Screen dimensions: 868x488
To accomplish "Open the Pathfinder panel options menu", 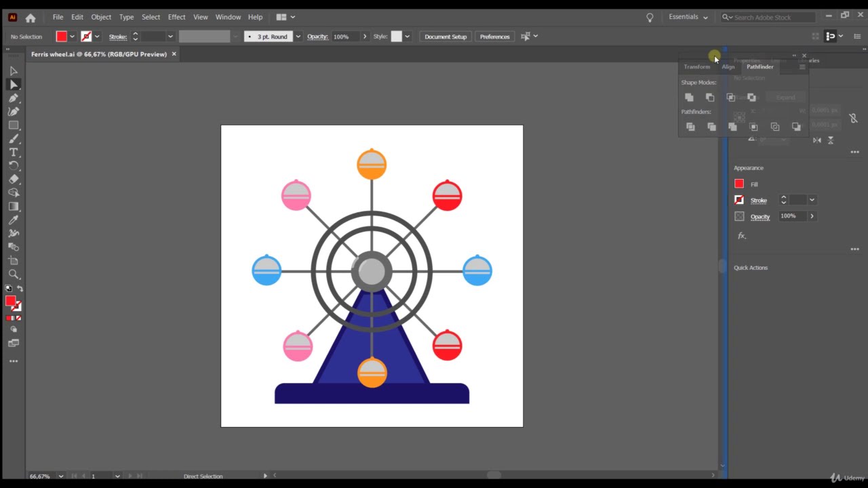I will pyautogui.click(x=802, y=66).
